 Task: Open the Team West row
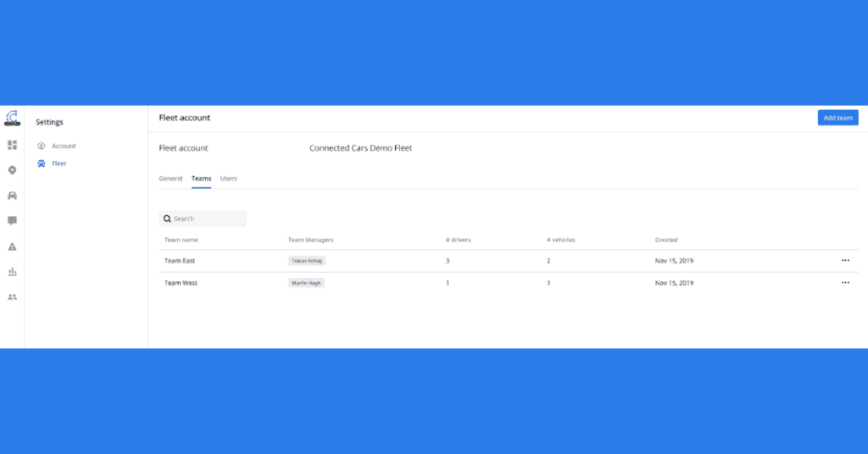pyautogui.click(x=181, y=283)
